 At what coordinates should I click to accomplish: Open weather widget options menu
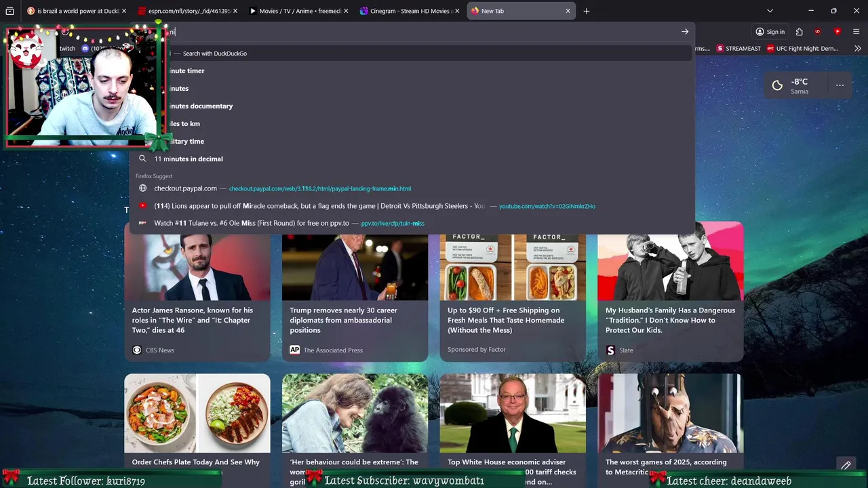pos(840,85)
